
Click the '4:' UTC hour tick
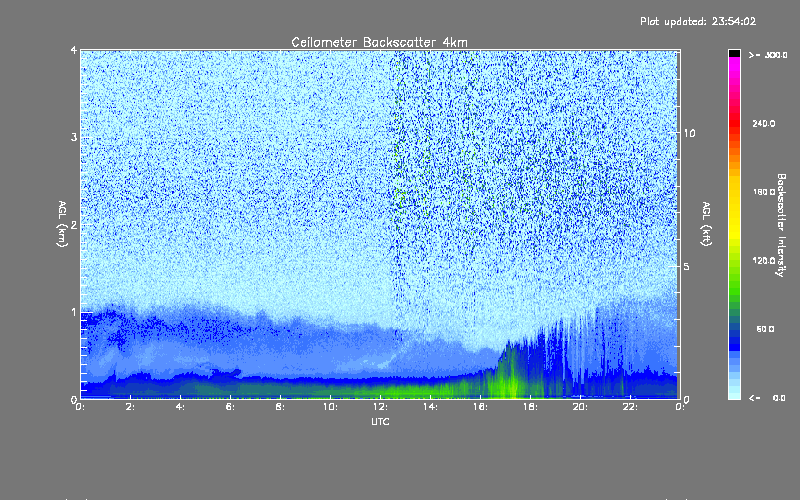(181, 407)
